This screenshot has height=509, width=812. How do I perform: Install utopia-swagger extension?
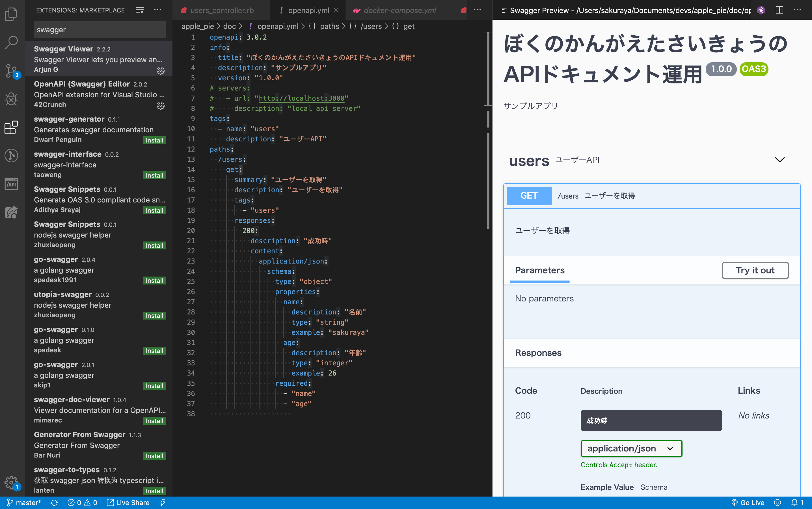pyautogui.click(x=154, y=315)
